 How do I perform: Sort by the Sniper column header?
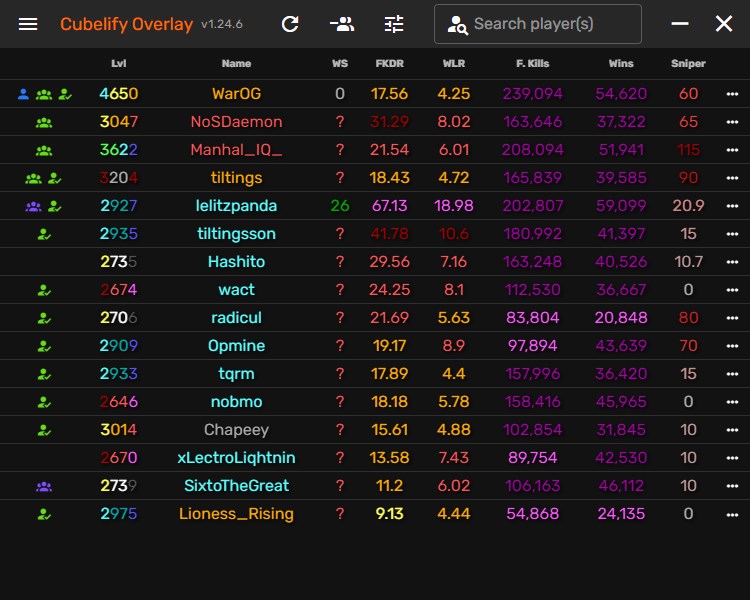(x=688, y=63)
